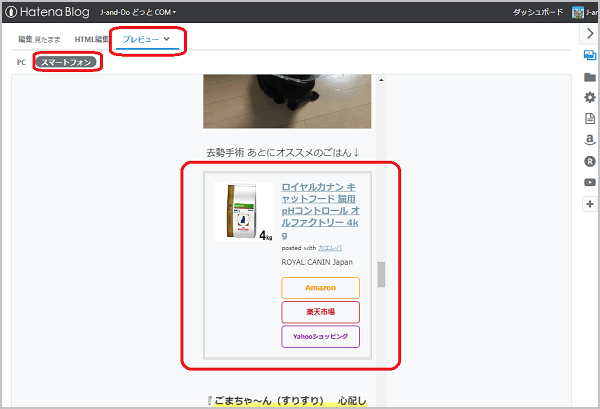Image resolution: width=600 pixels, height=409 pixels.
Task: Click the cat photo in the preview
Action: tap(287, 101)
